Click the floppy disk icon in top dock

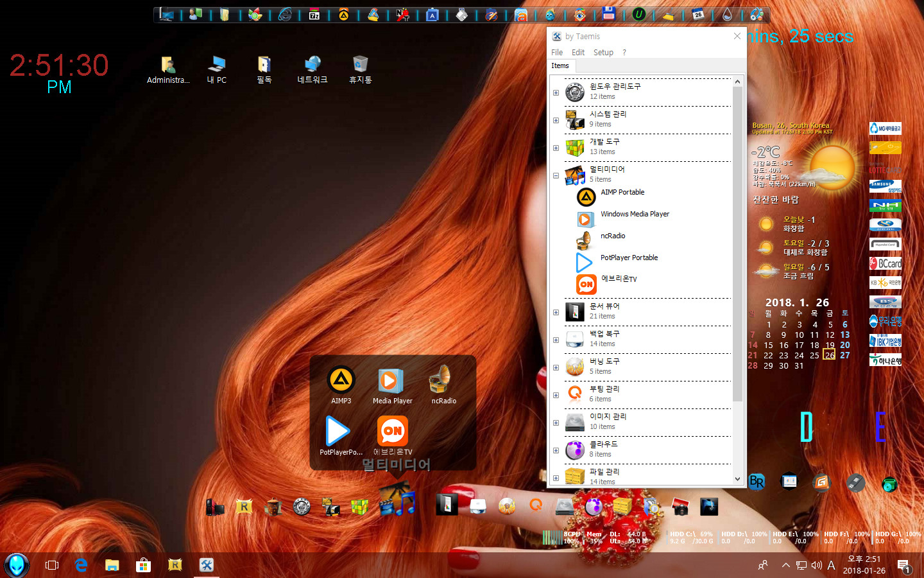pos(610,13)
